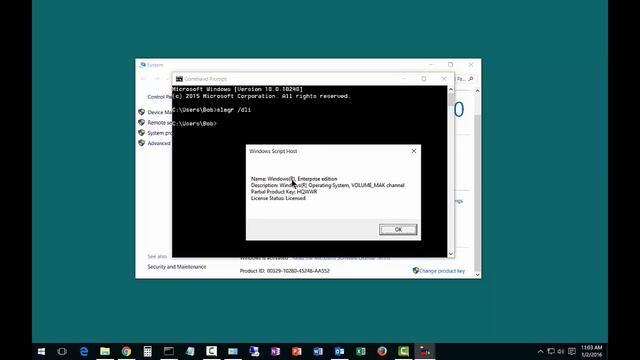Open Firefox from the taskbar
The width and height of the screenshot is (640, 360).
point(382,351)
